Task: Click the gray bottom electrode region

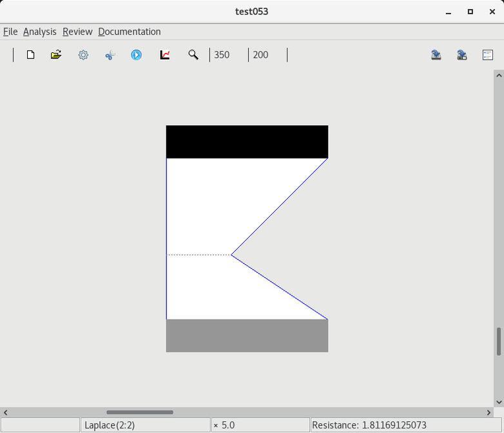Action: pos(247,336)
